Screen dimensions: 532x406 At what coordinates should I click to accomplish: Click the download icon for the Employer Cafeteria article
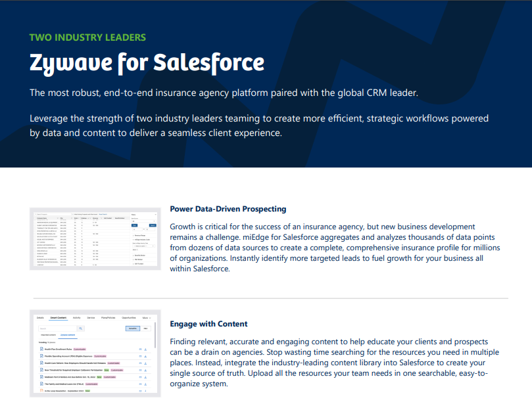pos(145,370)
